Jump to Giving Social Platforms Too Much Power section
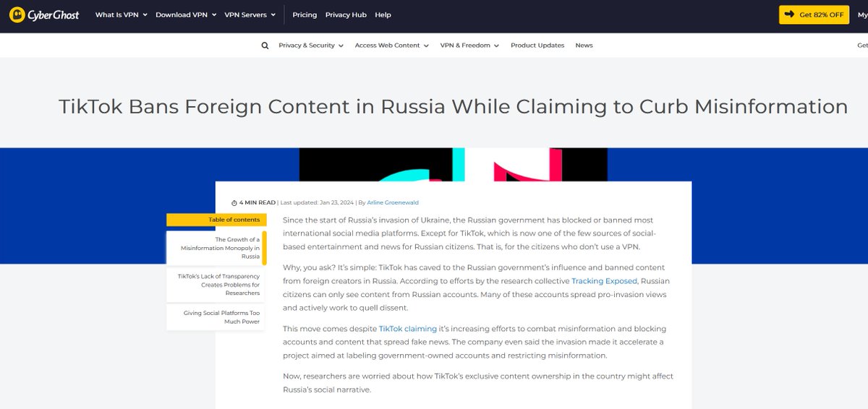 [x=216, y=317]
